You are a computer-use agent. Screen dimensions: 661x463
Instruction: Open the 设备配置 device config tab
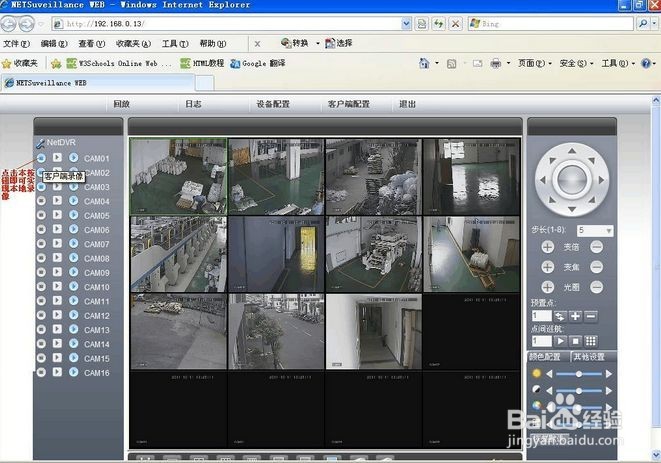(x=273, y=104)
